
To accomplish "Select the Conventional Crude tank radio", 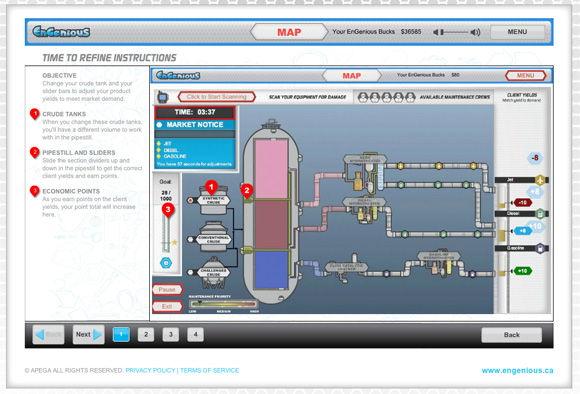I will pos(190,239).
